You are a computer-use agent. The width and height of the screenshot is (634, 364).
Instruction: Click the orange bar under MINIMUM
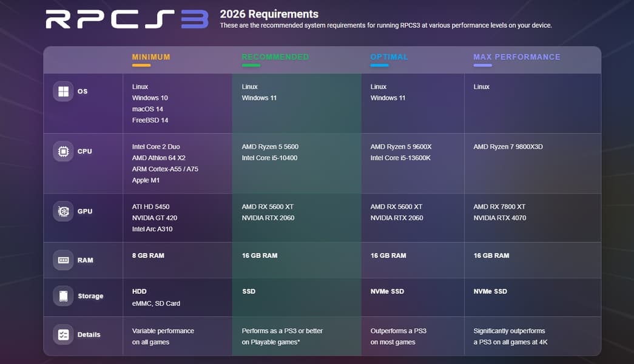click(141, 65)
